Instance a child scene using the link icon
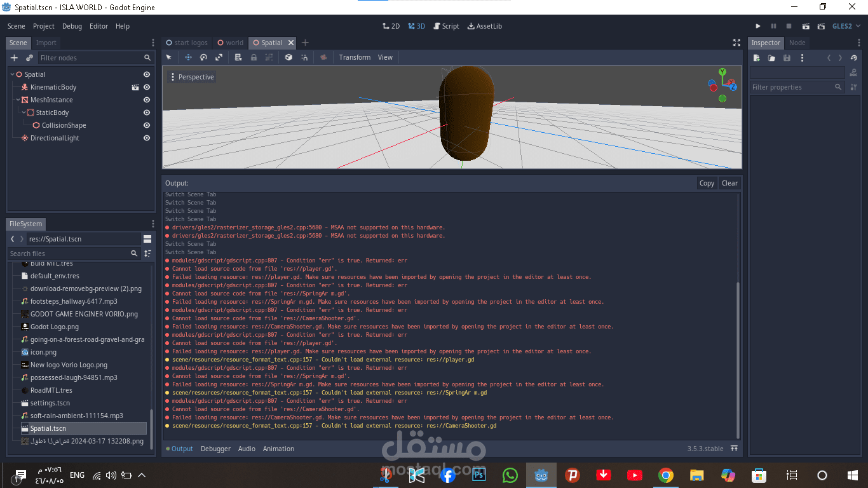The image size is (868, 488). click(29, 58)
